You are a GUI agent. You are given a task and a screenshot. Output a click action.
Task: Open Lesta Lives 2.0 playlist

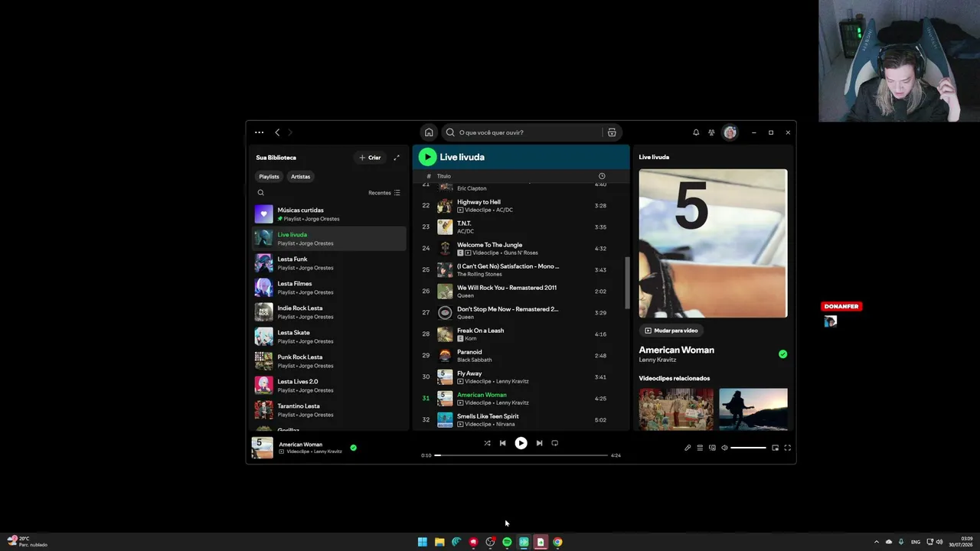330,386
